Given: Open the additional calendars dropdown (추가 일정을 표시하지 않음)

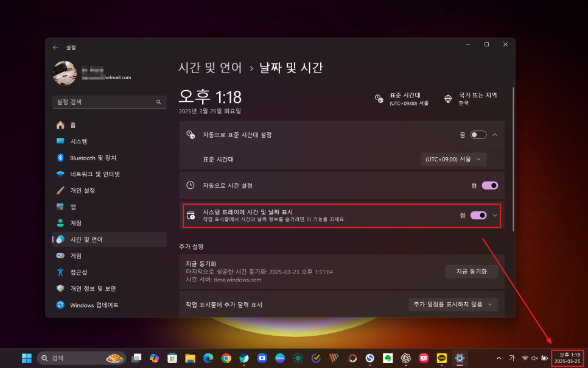Looking at the screenshot, I should point(453,304).
